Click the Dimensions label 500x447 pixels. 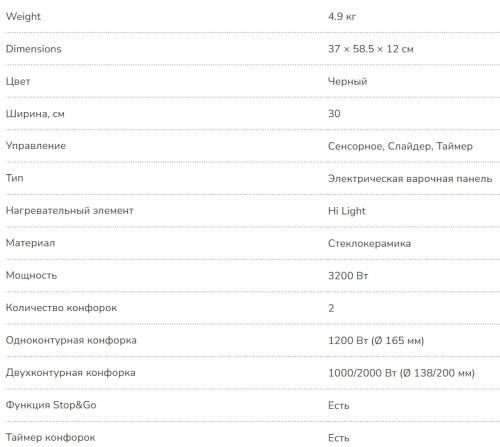pyautogui.click(x=33, y=49)
